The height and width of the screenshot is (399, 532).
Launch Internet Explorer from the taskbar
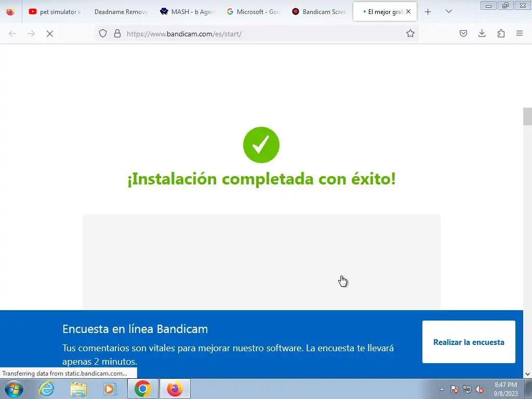click(x=46, y=389)
